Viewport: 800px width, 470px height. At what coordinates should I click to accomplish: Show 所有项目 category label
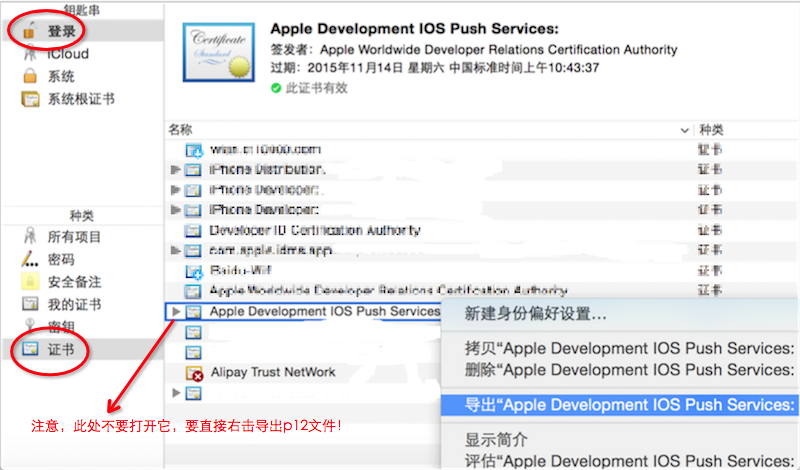[74, 237]
